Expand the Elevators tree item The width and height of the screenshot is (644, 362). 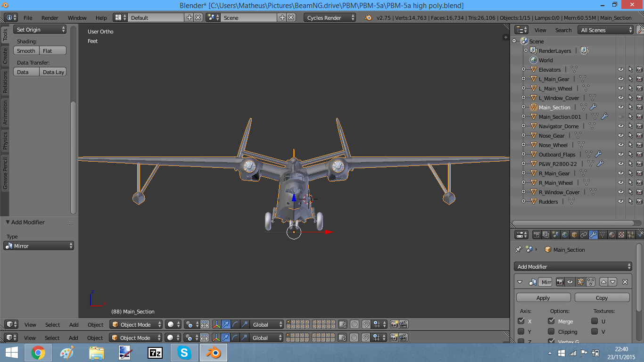pos(523,69)
